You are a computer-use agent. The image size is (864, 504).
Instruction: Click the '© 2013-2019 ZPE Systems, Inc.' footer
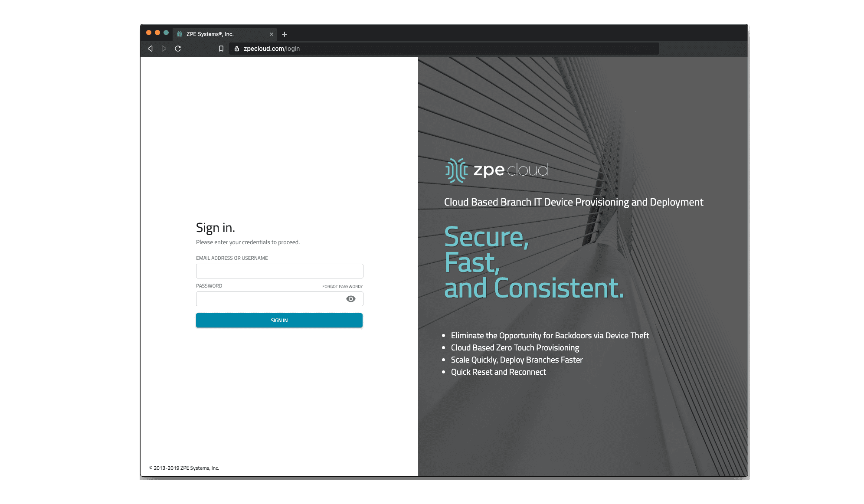click(184, 468)
